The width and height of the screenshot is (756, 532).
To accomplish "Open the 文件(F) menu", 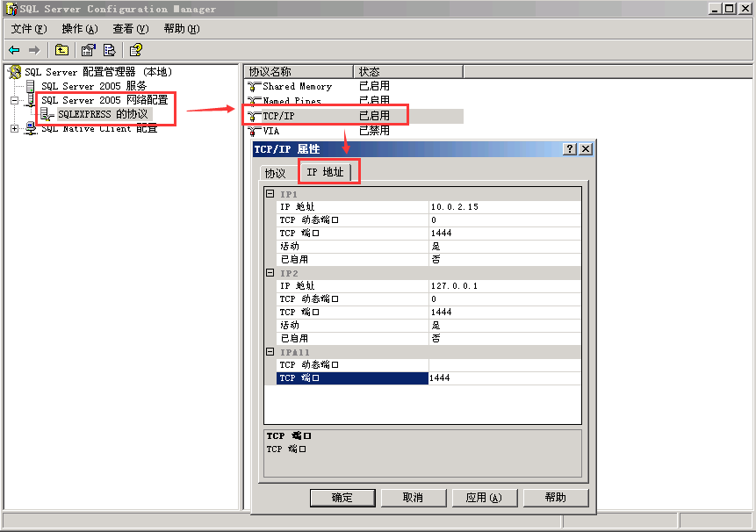I will pyautogui.click(x=29, y=29).
